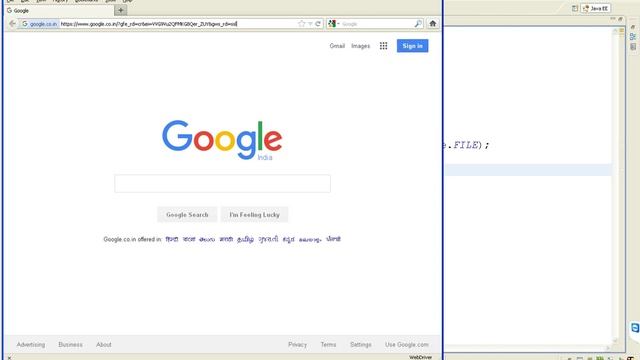
Task: Click the Google India logo
Action: 222,140
